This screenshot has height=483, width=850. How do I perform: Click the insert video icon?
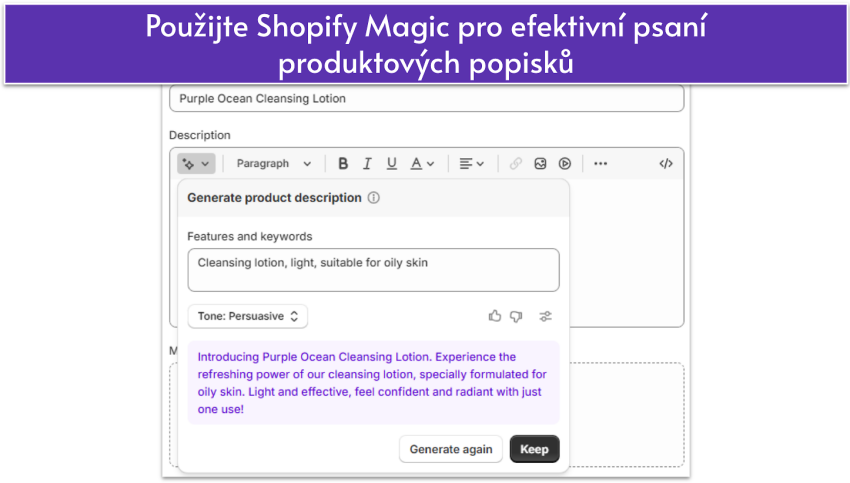pos(564,164)
